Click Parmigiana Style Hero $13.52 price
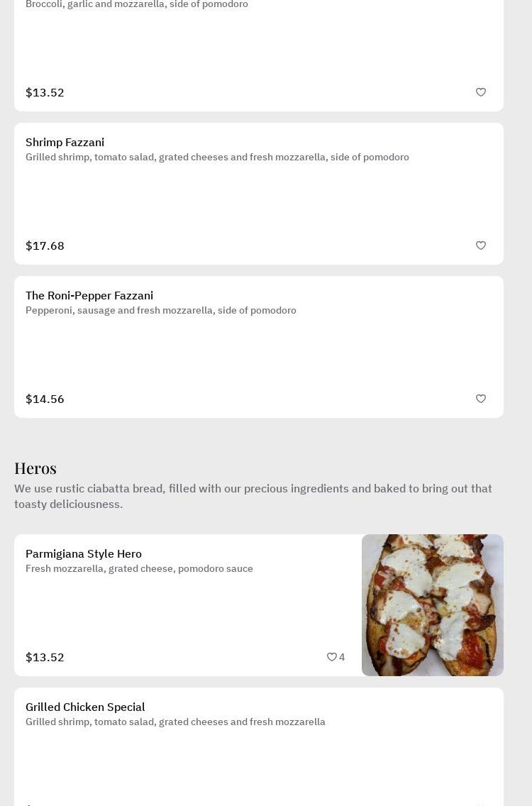 click(x=45, y=657)
